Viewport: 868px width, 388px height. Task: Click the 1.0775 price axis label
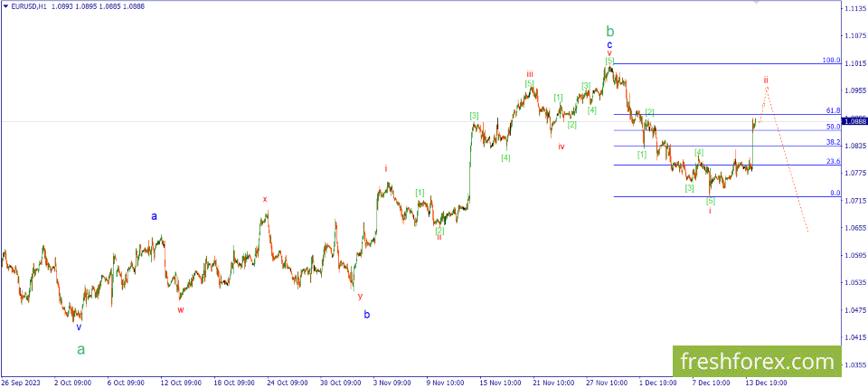854,174
